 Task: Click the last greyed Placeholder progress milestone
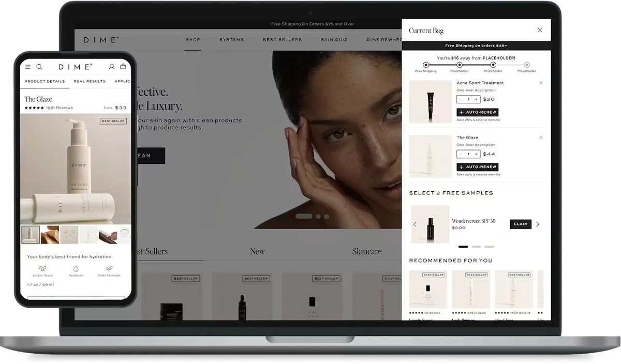tap(527, 65)
